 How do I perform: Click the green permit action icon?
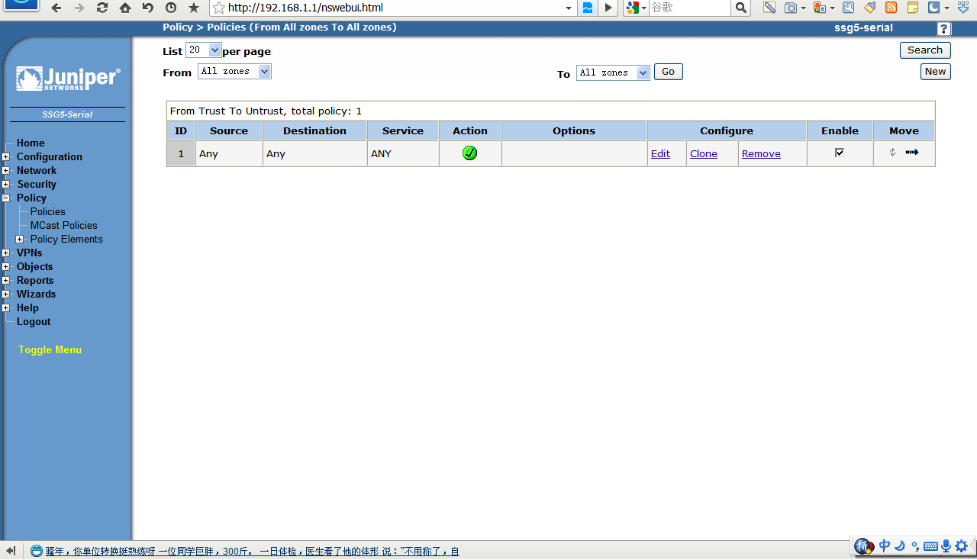coord(469,153)
